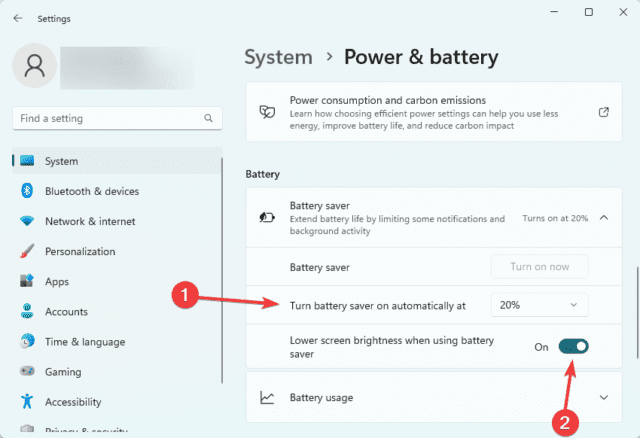Select the Gaming controller icon
The image size is (640, 438).
(x=27, y=372)
